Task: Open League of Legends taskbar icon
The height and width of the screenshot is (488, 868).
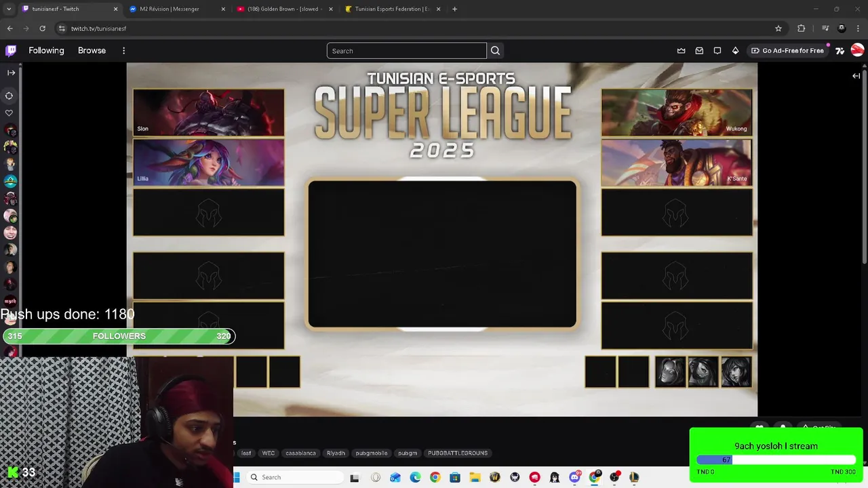Action: pos(634,478)
